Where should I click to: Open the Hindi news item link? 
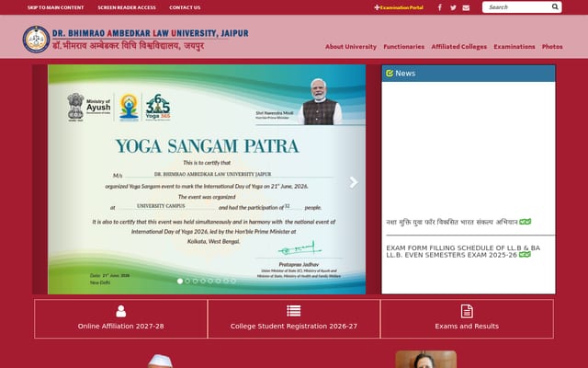click(452, 222)
